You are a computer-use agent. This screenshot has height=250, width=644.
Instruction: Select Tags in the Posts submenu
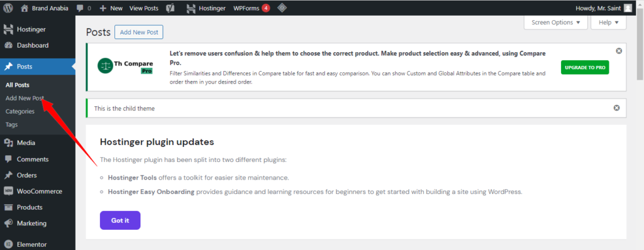11,124
